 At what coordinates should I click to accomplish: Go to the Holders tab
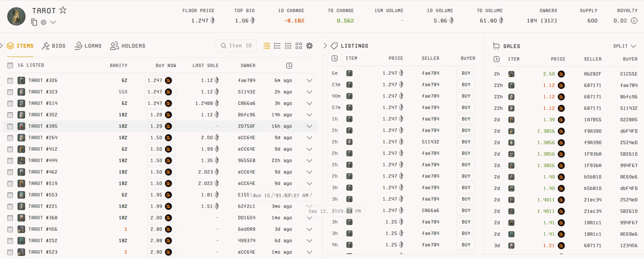(128, 46)
